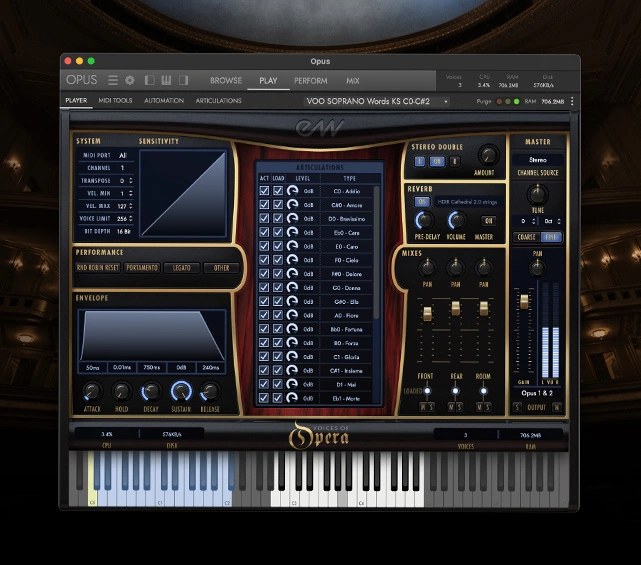Image resolution: width=641 pixels, height=565 pixels.
Task: Toggle the left side panel icon
Action: (149, 80)
